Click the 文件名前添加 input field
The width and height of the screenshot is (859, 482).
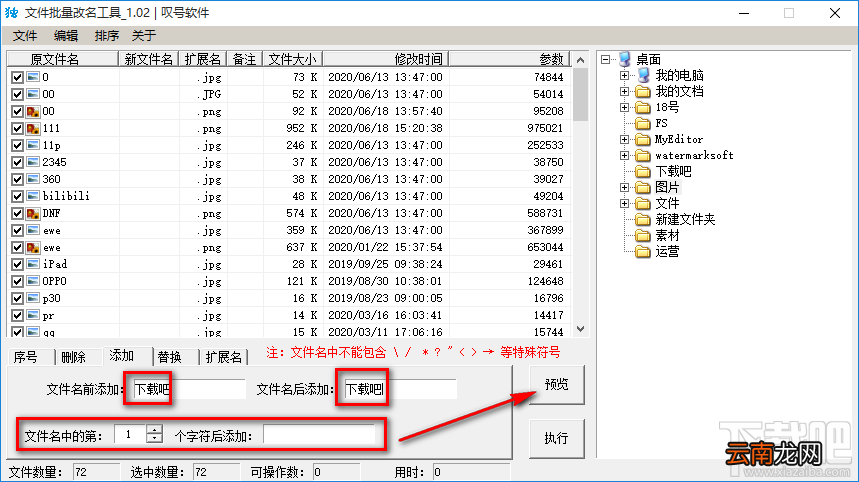[x=188, y=389]
